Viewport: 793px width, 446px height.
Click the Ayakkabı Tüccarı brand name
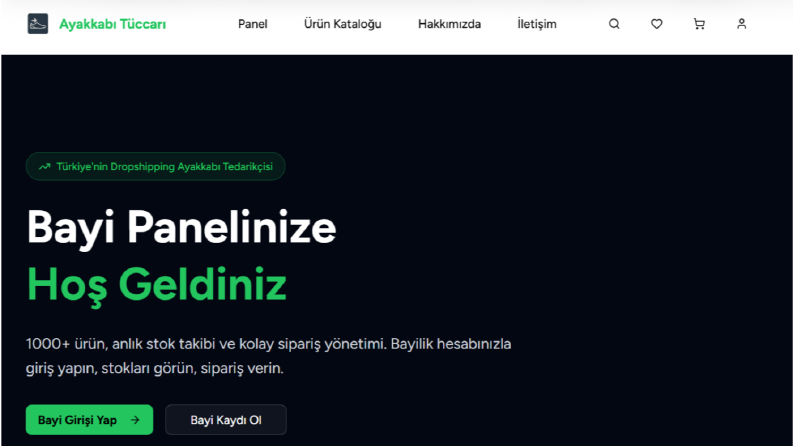[x=112, y=24]
